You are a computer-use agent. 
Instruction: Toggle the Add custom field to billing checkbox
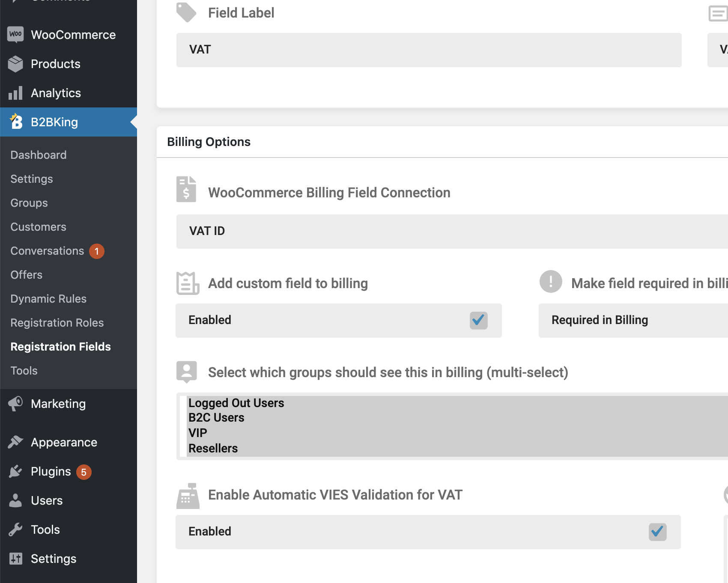pos(479,320)
